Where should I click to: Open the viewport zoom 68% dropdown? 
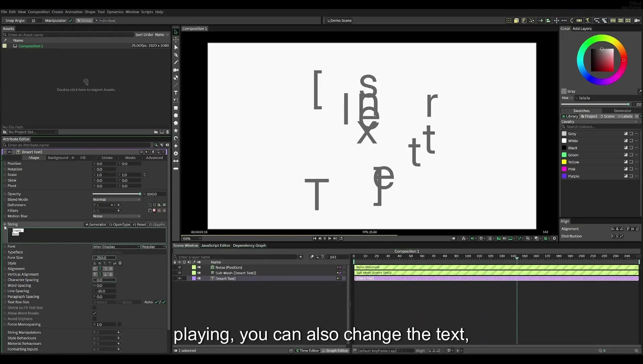coord(192,239)
